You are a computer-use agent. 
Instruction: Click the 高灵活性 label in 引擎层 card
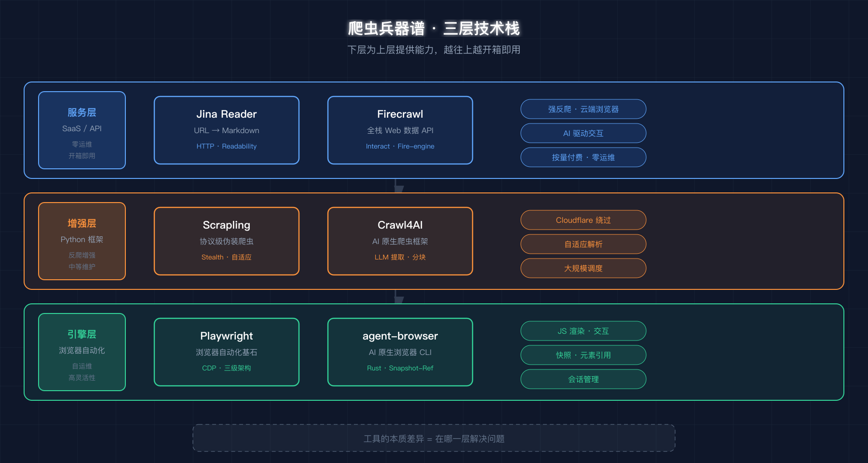pos(82,378)
